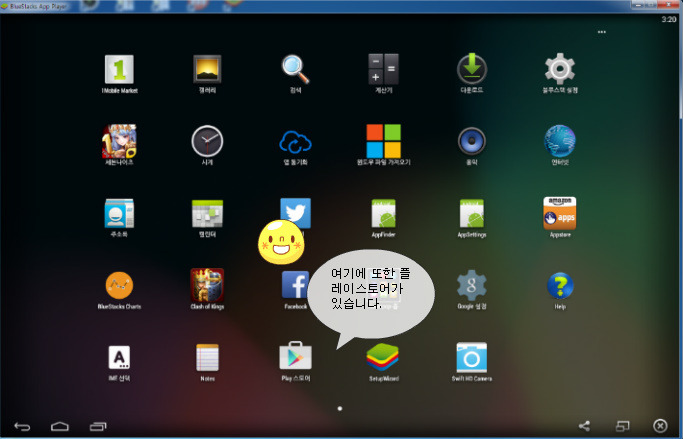Tap the Android back arrow button
This screenshot has height=439, width=683.
pos(22,426)
